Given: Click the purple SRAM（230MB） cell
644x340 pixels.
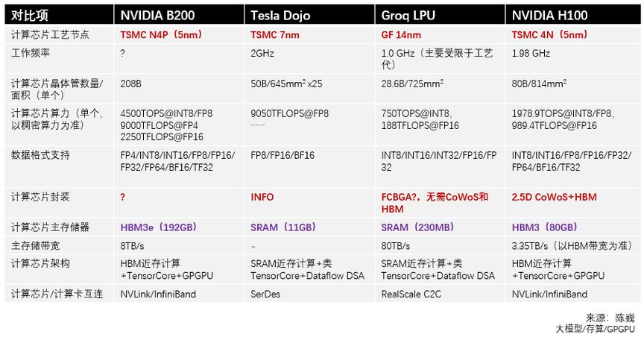Looking at the screenshot, I should (417, 227).
